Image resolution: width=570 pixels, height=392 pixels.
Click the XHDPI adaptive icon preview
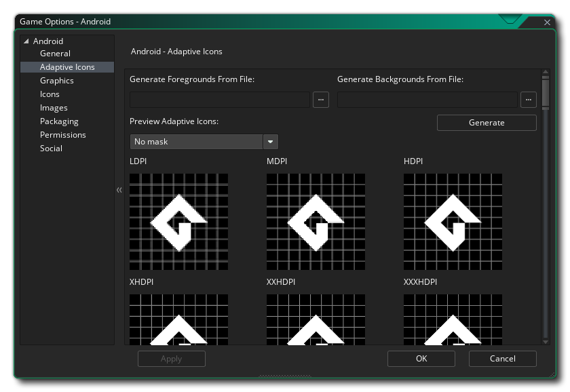pyautogui.click(x=178, y=319)
